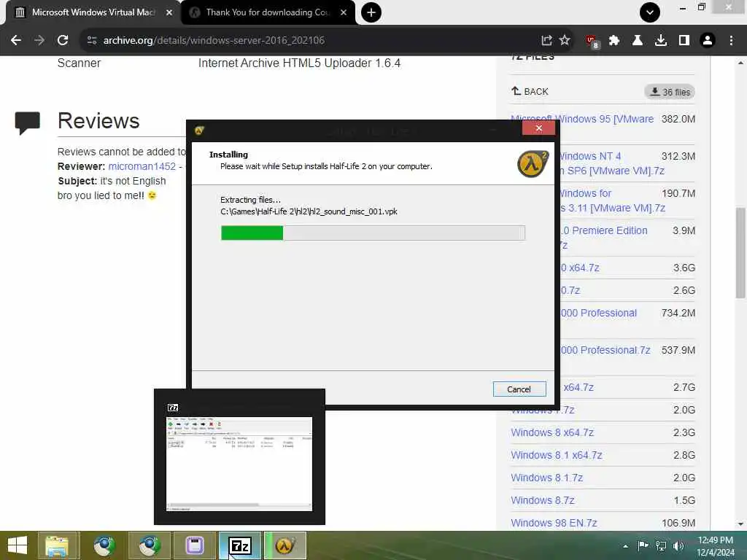Click the Reviews speech bubble icon
Image resolution: width=747 pixels, height=560 pixels.
(28, 122)
